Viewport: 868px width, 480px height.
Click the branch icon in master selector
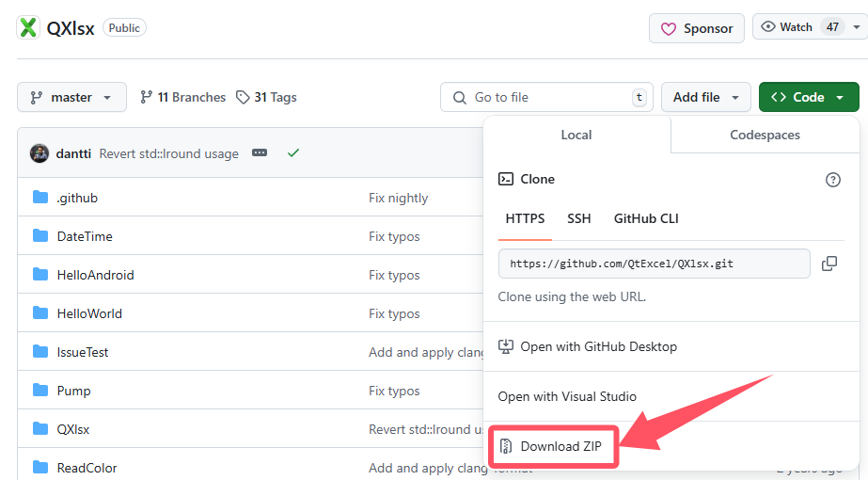(37, 98)
